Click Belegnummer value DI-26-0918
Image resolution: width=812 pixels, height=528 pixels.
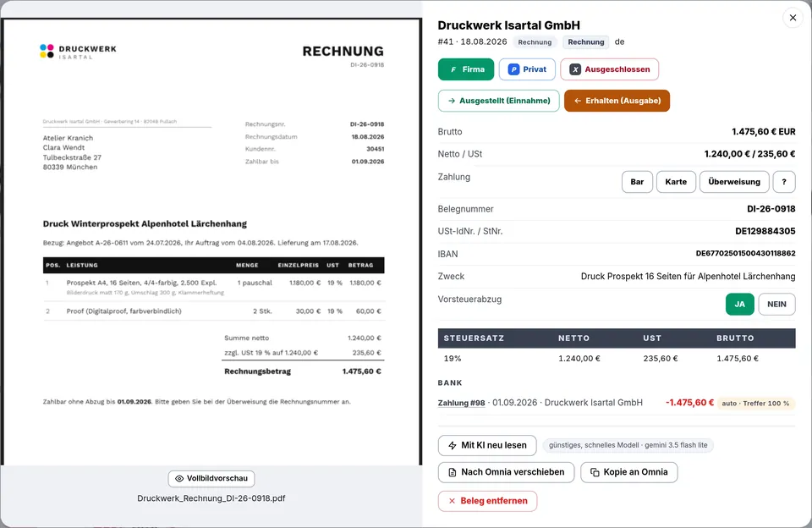click(x=771, y=209)
